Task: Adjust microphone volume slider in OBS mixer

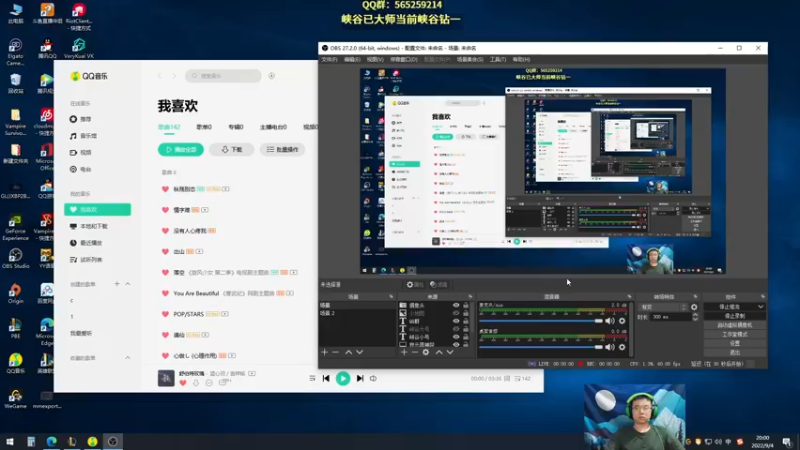Action: pyautogui.click(x=541, y=321)
